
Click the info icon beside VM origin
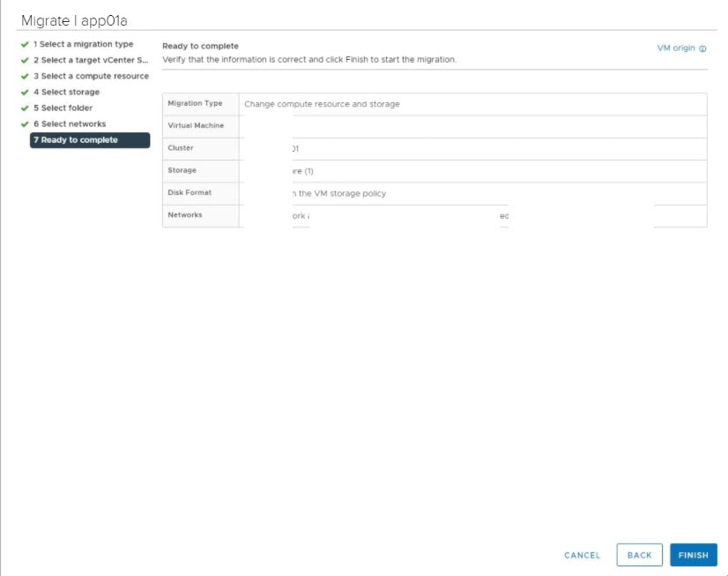(702, 49)
